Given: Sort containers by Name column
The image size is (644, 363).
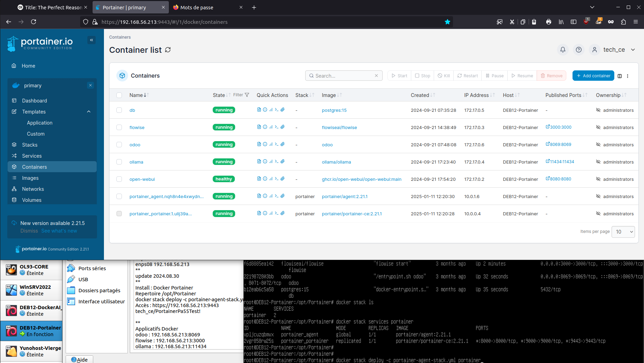Looking at the screenshot, I should (139, 95).
